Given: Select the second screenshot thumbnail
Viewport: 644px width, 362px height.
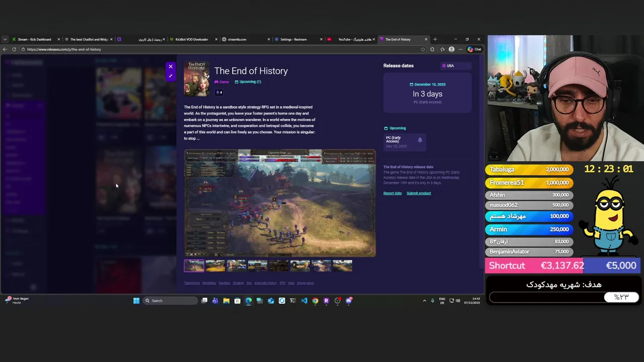Looking at the screenshot, I should coord(215,265).
